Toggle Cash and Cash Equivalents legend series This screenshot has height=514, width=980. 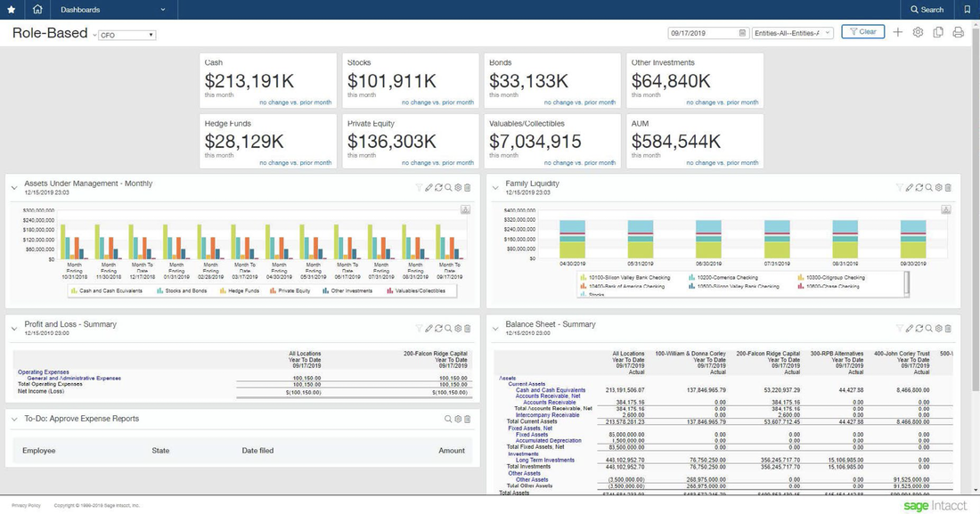coord(106,290)
